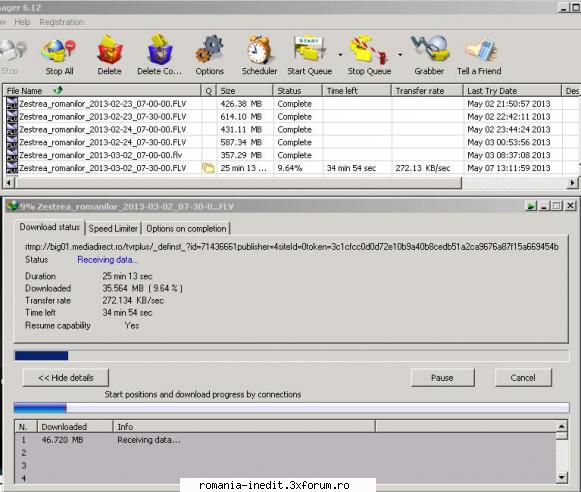Sort list by Size column
Viewport: 581px width, 492px height.
[245, 91]
